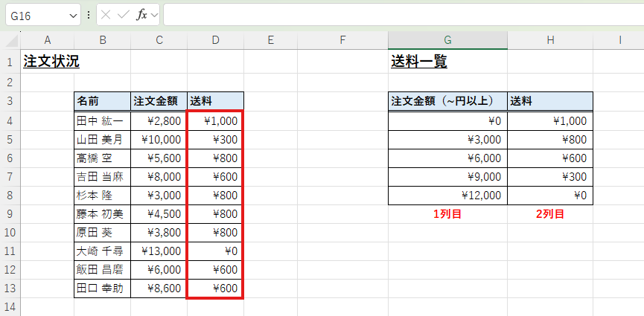
Task: Select the ¥12,000 threshold cell
Action: point(447,196)
